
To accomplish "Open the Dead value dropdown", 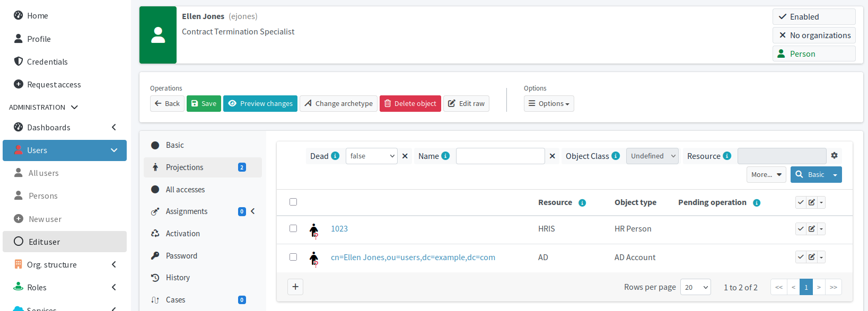I will click(372, 156).
